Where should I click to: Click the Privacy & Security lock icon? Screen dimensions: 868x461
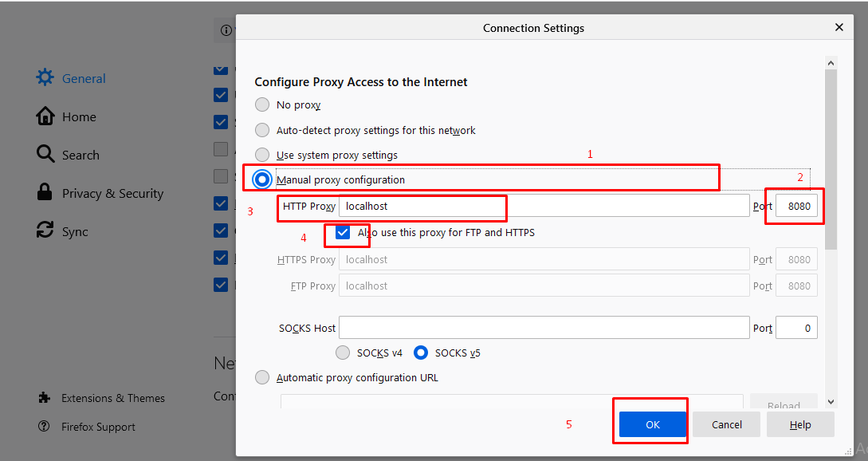pyautogui.click(x=45, y=192)
